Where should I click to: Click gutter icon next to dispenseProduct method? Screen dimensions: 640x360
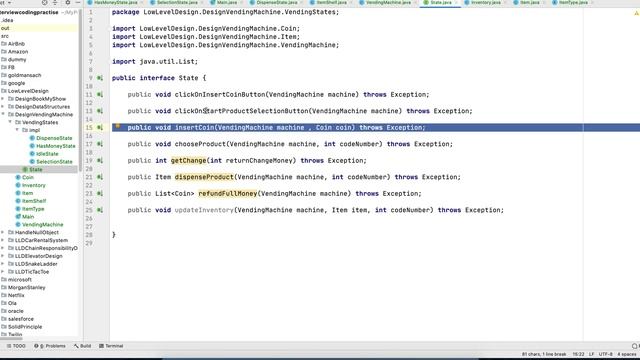(x=100, y=177)
